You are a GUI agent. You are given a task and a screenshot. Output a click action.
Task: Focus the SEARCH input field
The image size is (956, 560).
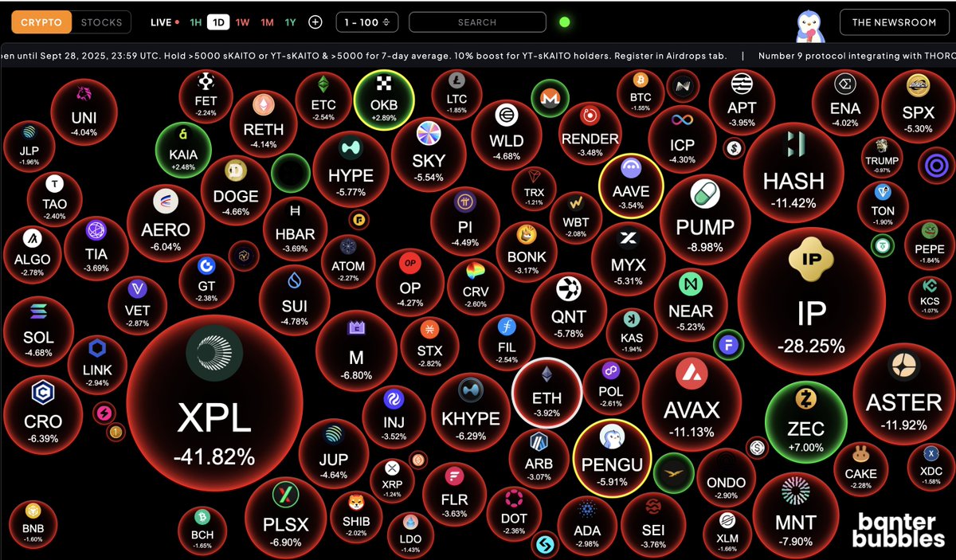click(477, 22)
